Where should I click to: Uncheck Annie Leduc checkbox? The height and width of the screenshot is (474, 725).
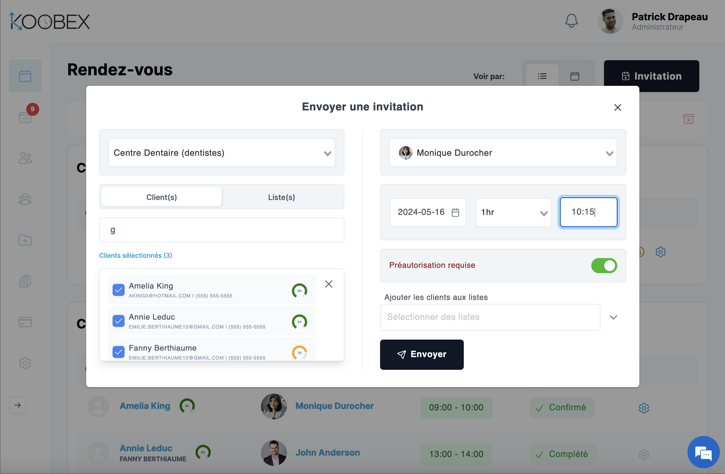(118, 321)
